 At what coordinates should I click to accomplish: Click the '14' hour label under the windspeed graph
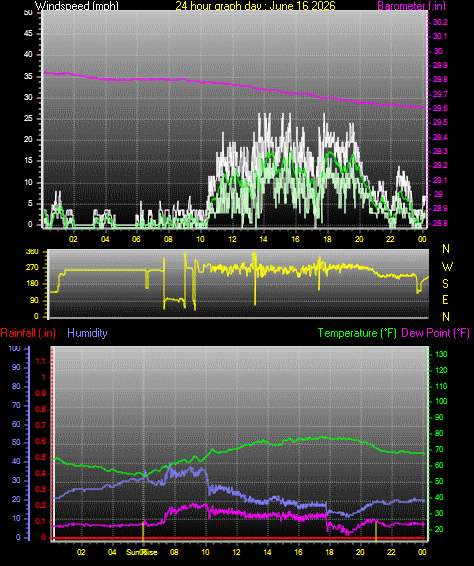(264, 239)
